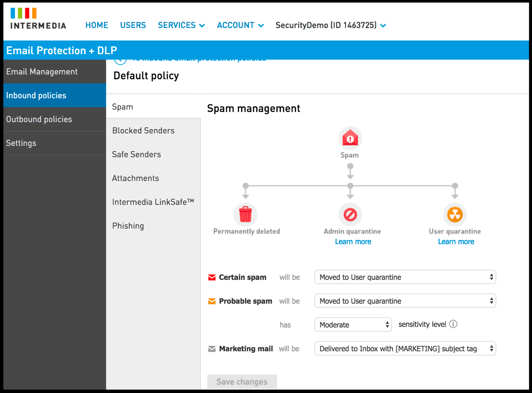Image resolution: width=532 pixels, height=393 pixels.
Task: Click the red Spam house icon
Action: (x=350, y=138)
